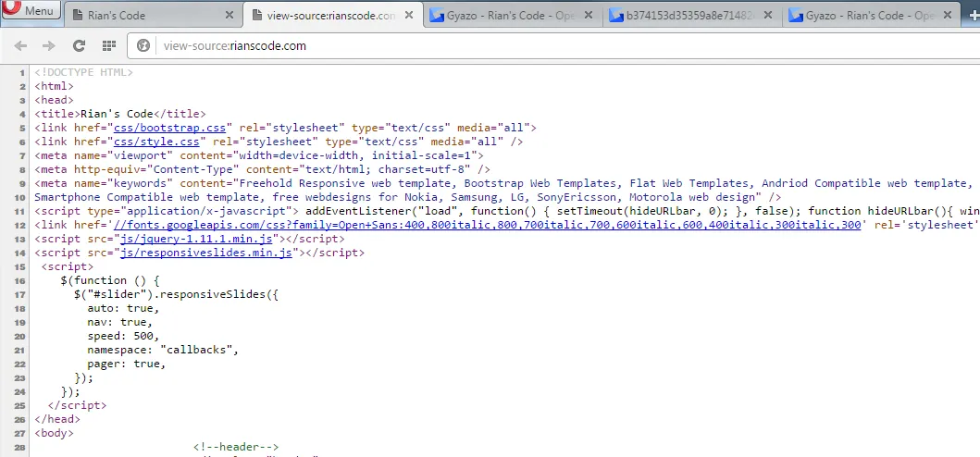This screenshot has width=980, height=457.
Task: Close the view-source tab
Action: coord(409,16)
